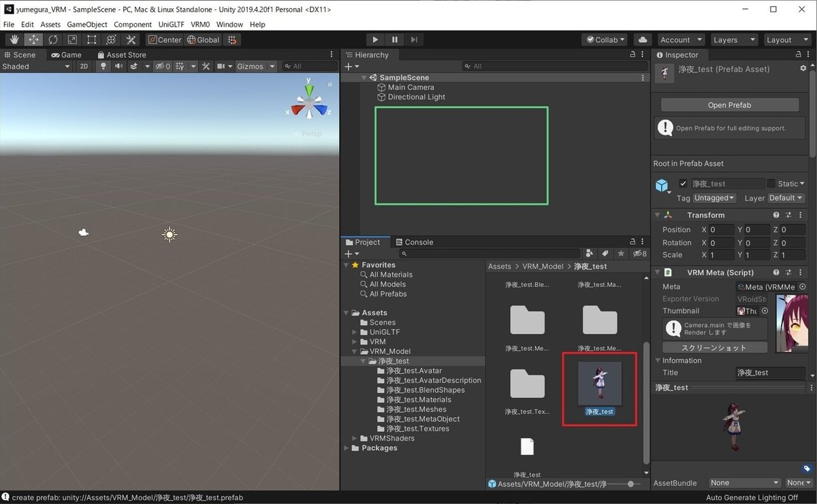Select the Rect tool

(92, 39)
